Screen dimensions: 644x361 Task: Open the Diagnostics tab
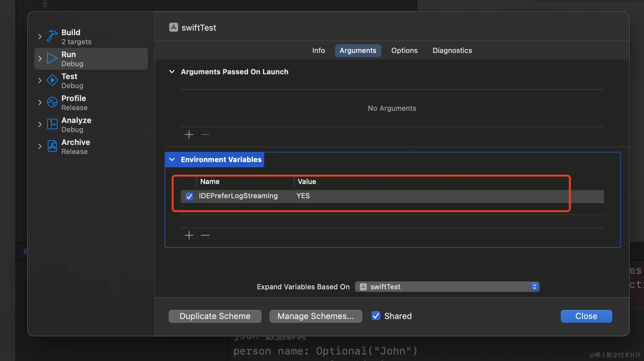click(452, 50)
